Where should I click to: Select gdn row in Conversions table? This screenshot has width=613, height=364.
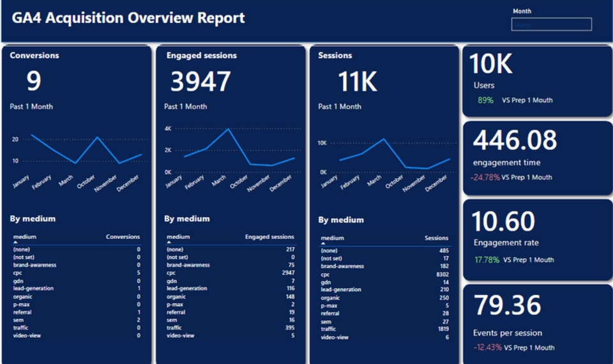(77, 281)
